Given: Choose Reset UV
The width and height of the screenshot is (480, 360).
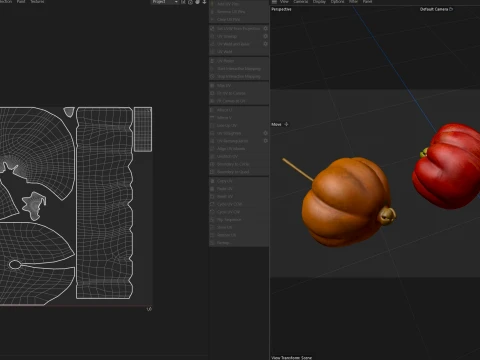Looking at the screenshot, I should [x=239, y=196].
